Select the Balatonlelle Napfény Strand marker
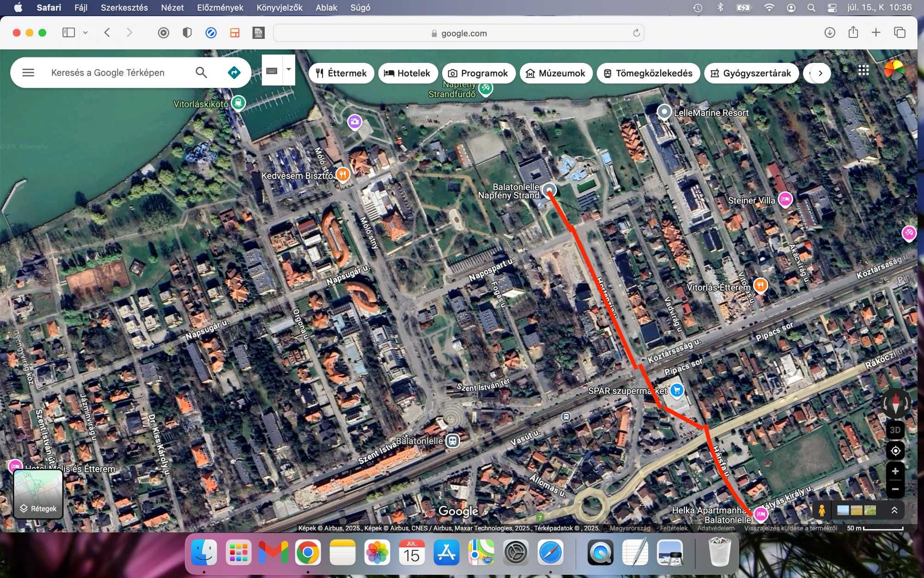924x578 pixels. 549,190
